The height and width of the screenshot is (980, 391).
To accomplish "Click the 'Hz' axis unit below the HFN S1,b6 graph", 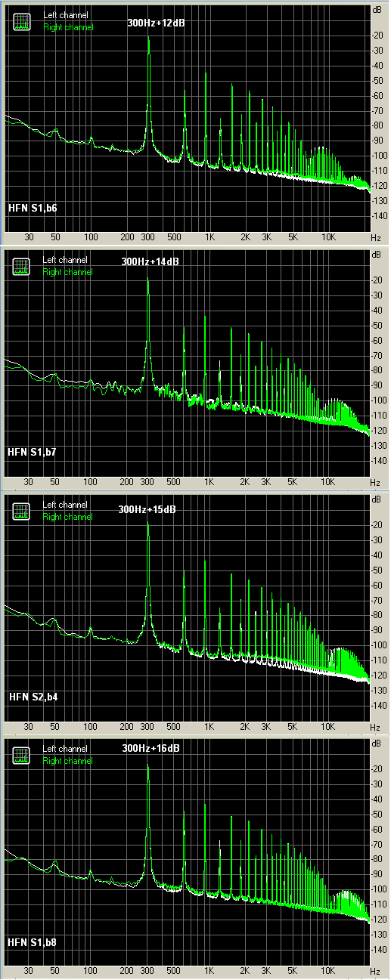I will 376,237.
